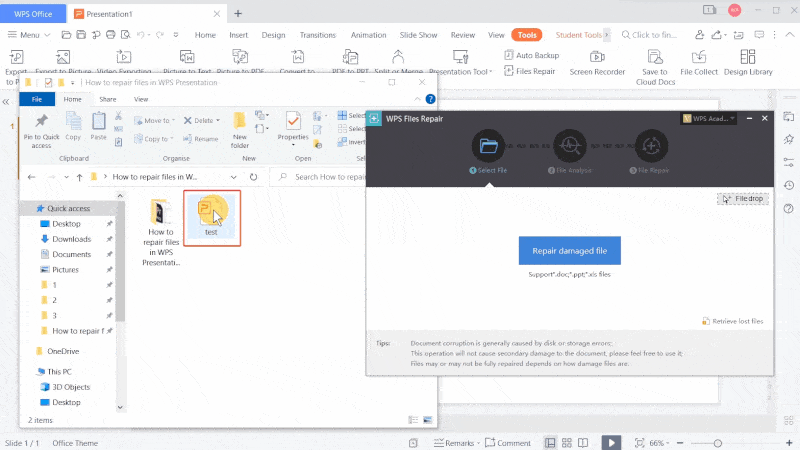
Task: Open the Animation ribbon tab
Action: tap(368, 35)
